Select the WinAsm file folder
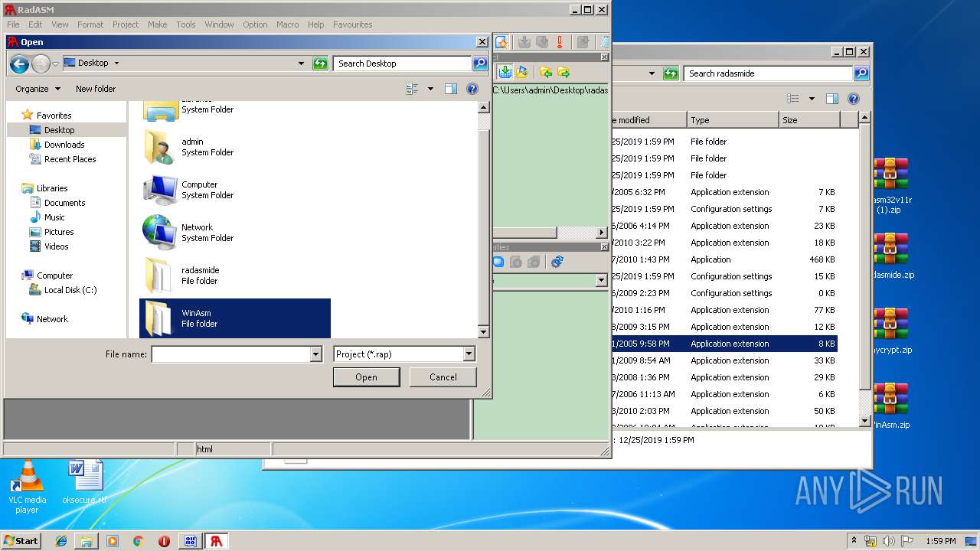The height and width of the screenshot is (551, 980). pyautogui.click(x=235, y=318)
